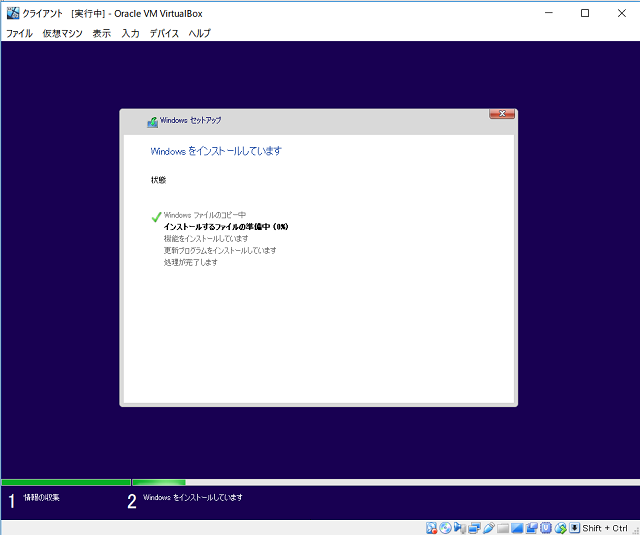Minimize the VirtualBox window
This screenshot has height=535, width=640.
coord(549,13)
